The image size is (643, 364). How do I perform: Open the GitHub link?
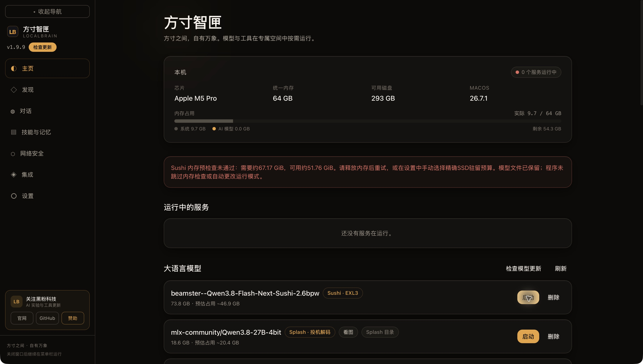pos(47,318)
